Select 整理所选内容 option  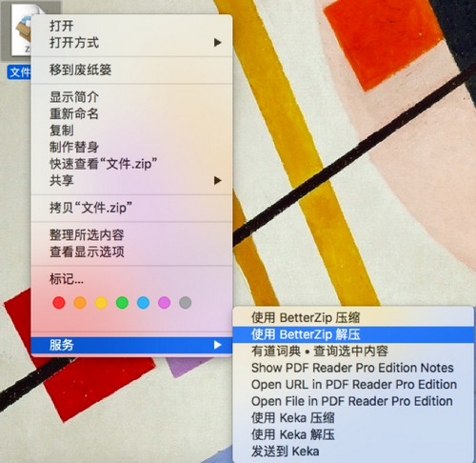coord(131,235)
